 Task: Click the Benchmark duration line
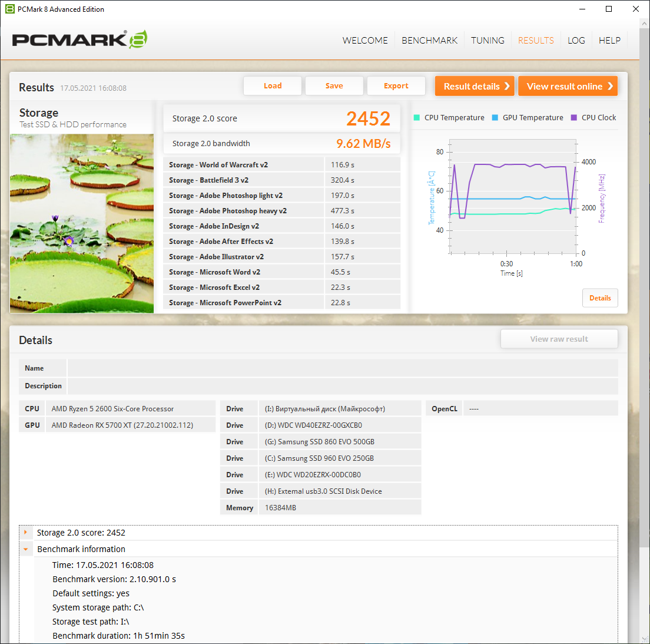[x=118, y=636]
